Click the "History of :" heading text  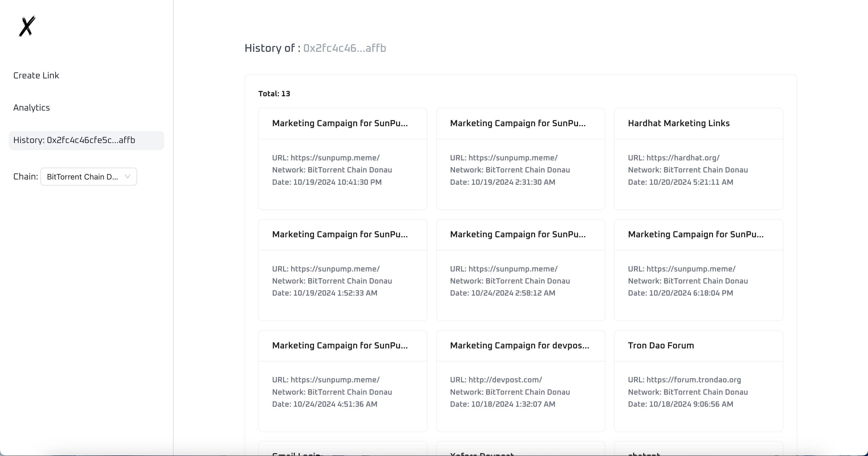pyautogui.click(x=272, y=48)
